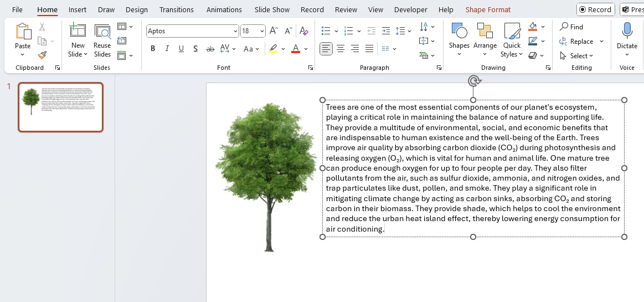
Task: Apply red font color
Action: [x=296, y=49]
